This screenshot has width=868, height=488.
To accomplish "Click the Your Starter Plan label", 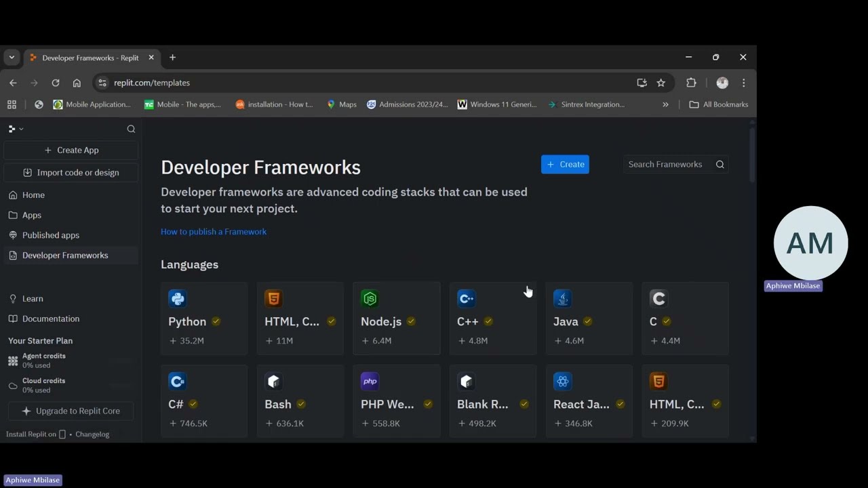I will (41, 341).
